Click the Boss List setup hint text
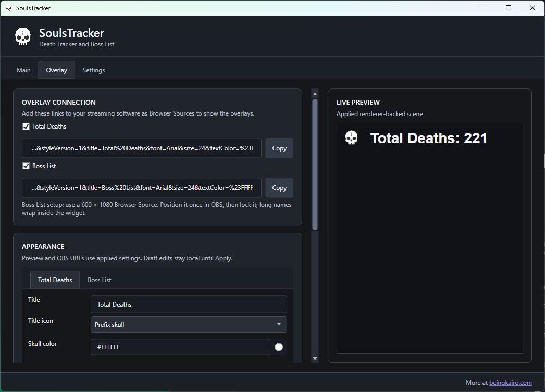This screenshot has width=545, height=392. (x=157, y=209)
